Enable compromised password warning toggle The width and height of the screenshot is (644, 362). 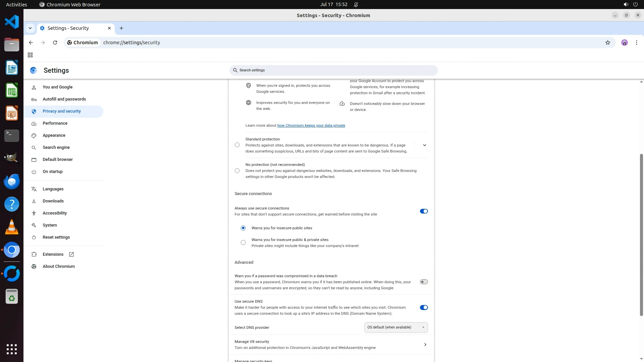coord(424,282)
